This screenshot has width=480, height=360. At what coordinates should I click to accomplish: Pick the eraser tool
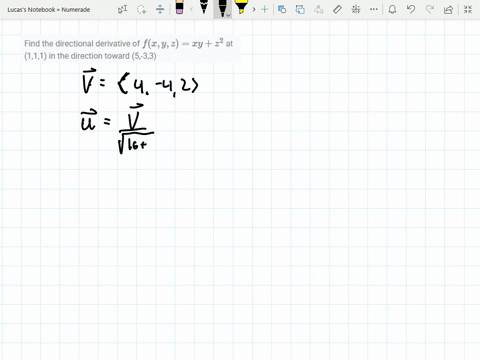pos(179,7)
